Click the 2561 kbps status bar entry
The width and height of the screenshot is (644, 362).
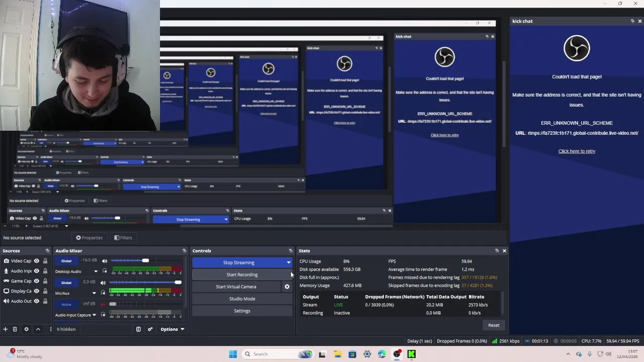(x=506, y=341)
